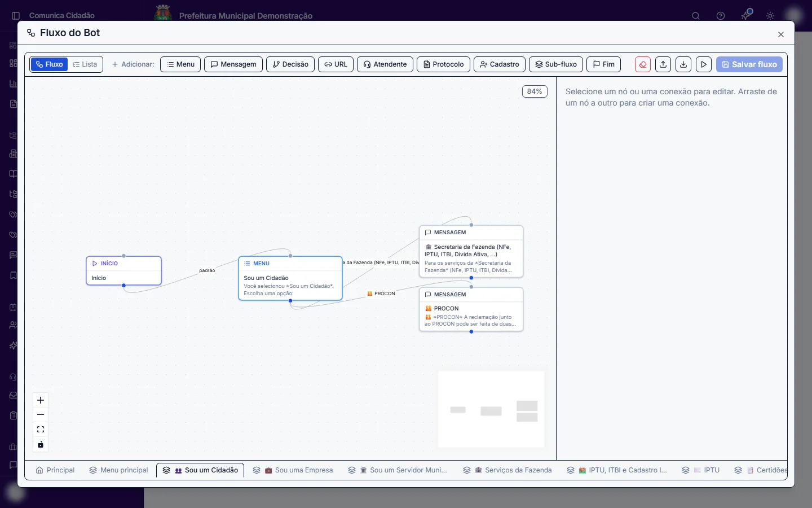Open the IPTU tab
The width and height of the screenshot is (812, 508).
coord(701,470)
